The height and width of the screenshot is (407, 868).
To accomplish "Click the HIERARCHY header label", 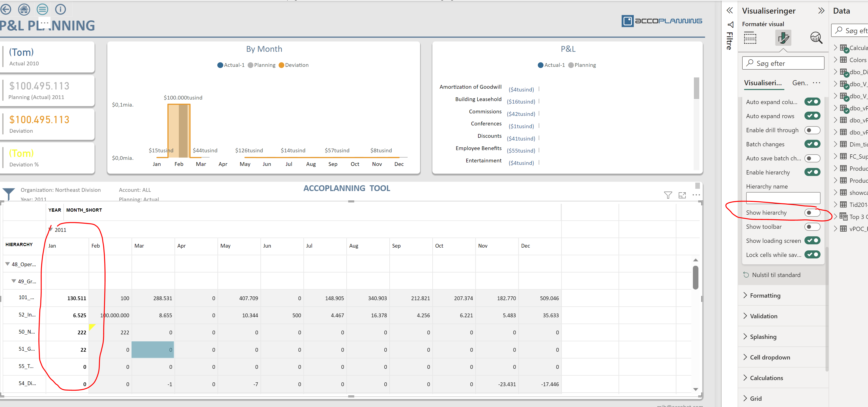I will pyautogui.click(x=19, y=244).
